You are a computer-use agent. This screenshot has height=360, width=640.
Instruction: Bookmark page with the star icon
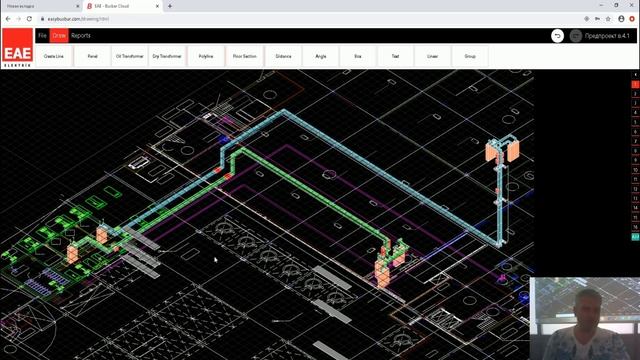point(608,19)
